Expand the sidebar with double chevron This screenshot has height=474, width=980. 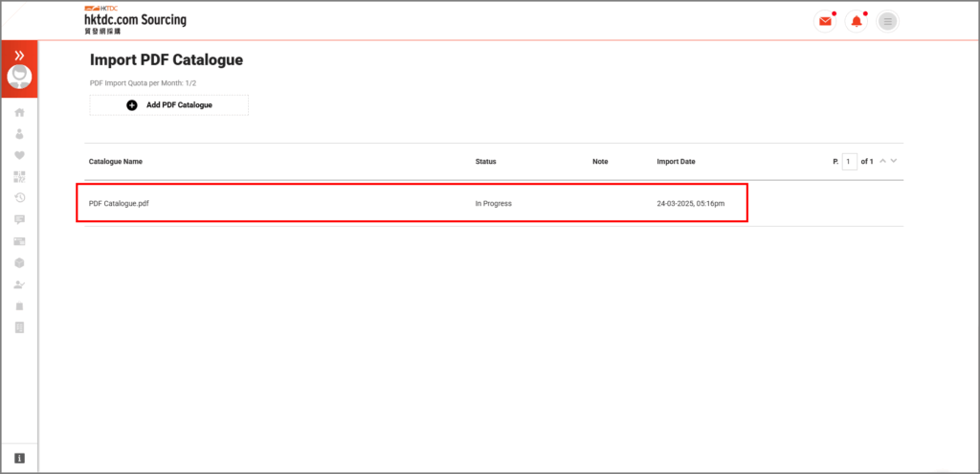pos(19,56)
